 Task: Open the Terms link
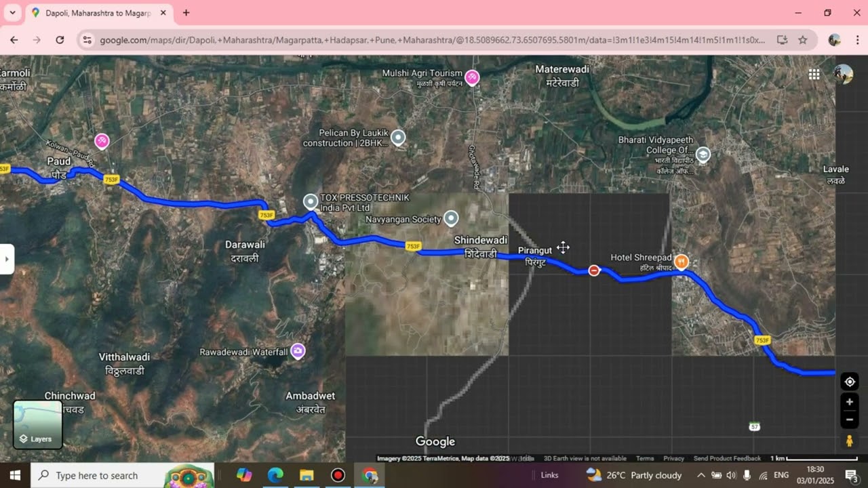645,459
